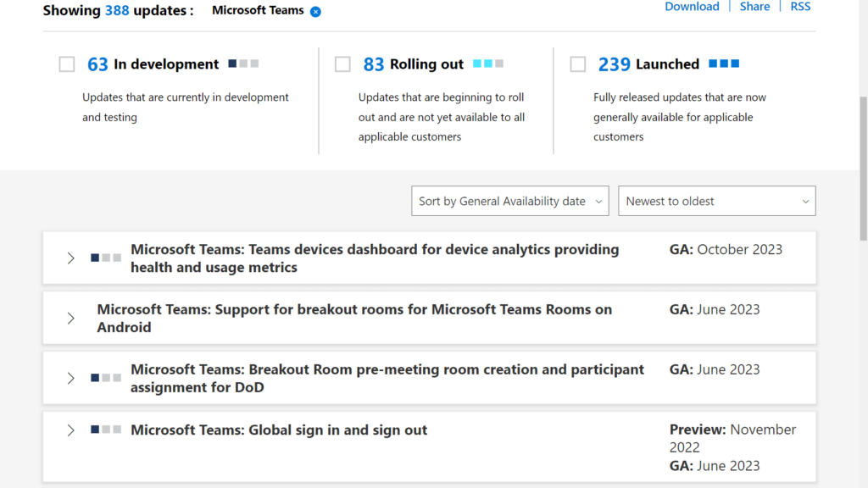
Task: Expand breakout rooms on Android update row
Action: tap(71, 319)
